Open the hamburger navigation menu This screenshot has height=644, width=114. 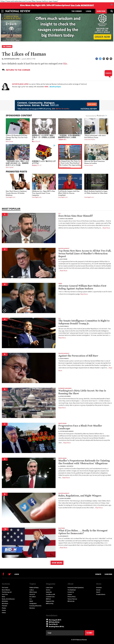pos(2,11)
